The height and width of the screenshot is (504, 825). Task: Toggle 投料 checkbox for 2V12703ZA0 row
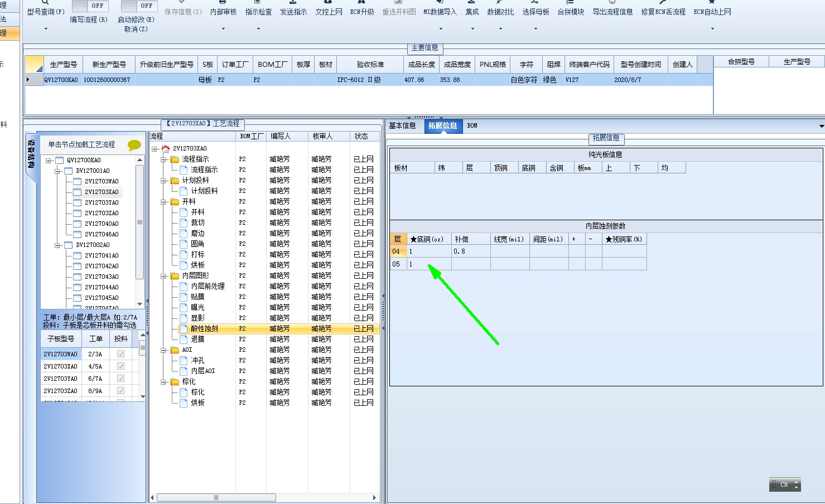pos(120,391)
